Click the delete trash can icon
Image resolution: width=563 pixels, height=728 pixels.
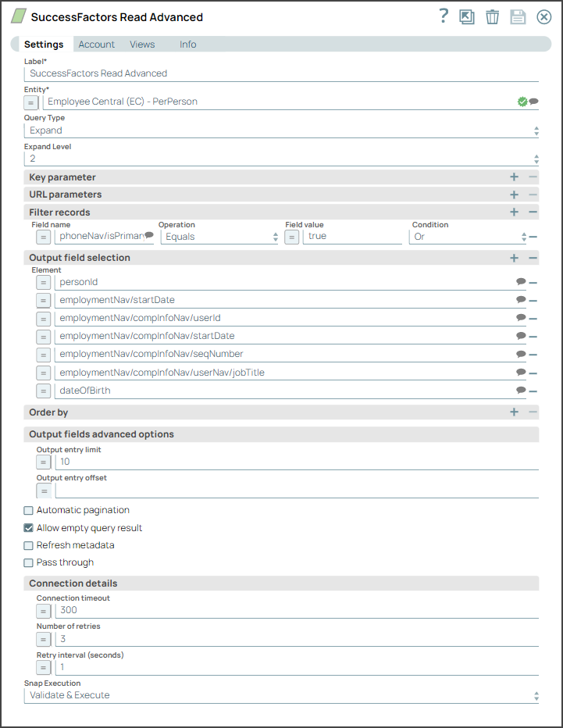(492, 17)
